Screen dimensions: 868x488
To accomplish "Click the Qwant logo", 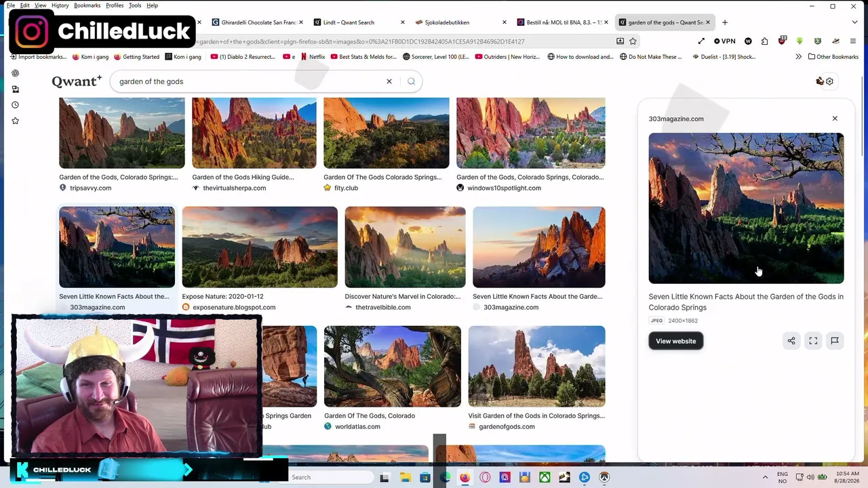I will [77, 81].
